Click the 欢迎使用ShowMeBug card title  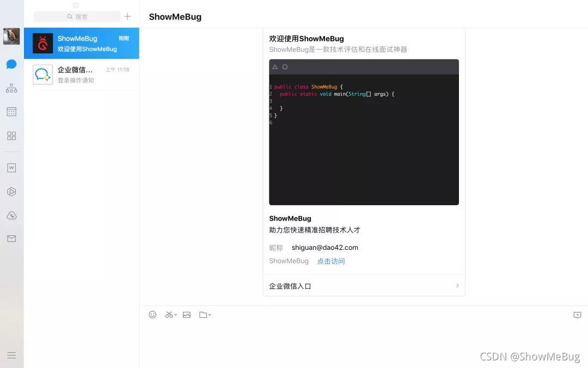coord(307,39)
